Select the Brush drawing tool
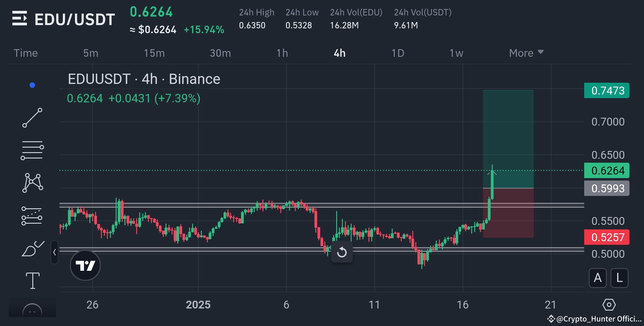Image resolution: width=644 pixels, height=326 pixels. coord(32,248)
